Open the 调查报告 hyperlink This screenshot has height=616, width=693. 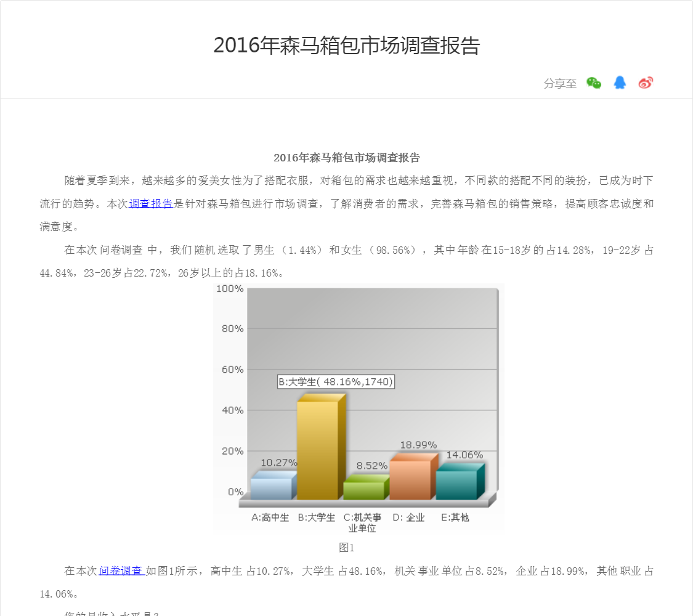click(151, 204)
